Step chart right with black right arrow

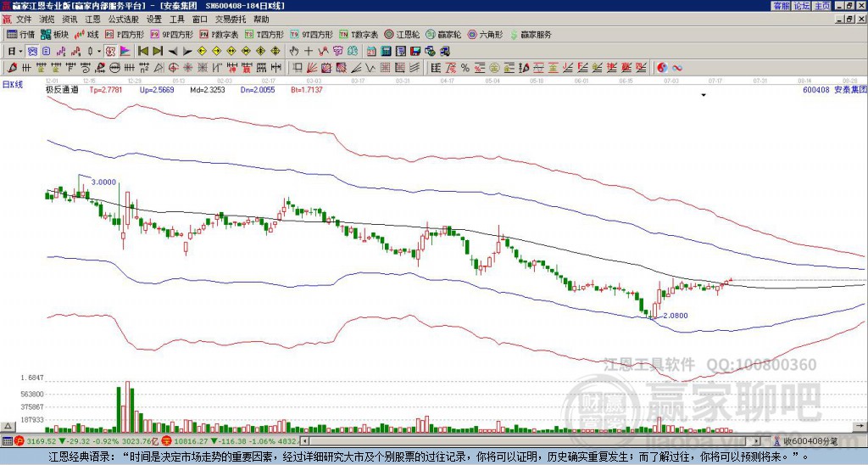click(x=187, y=52)
